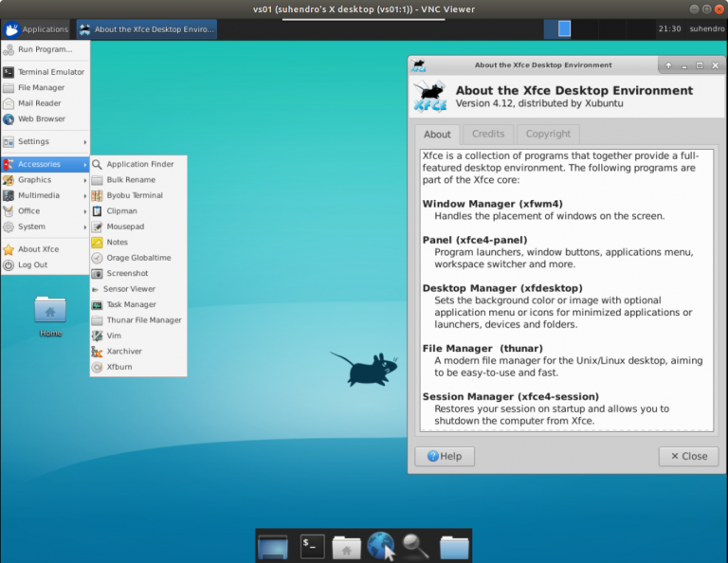Click the workspace switcher in top panel

(557, 28)
